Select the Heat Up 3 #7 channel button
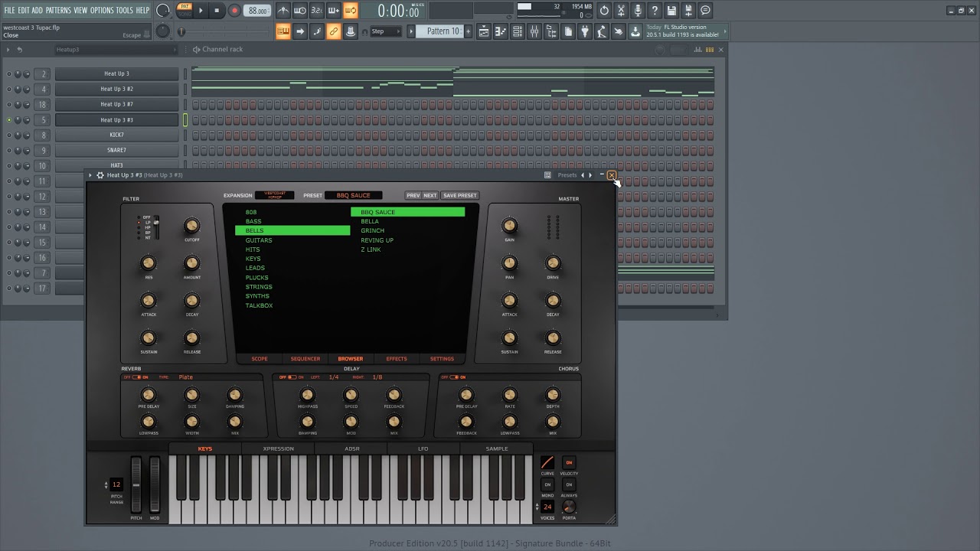Viewport: 980px width, 551px height. [x=117, y=105]
